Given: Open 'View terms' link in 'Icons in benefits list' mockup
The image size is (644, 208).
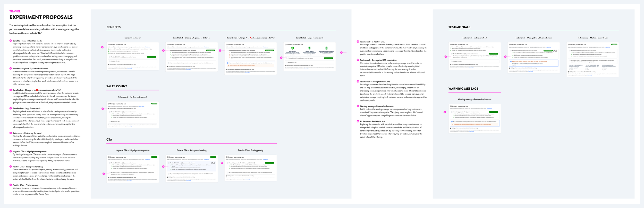Looking at the screenshot, I should [147, 47].
